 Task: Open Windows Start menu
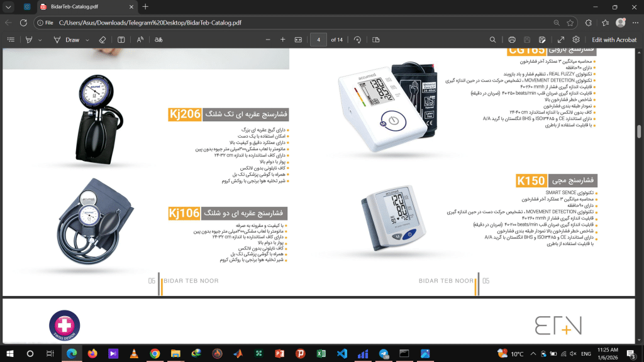[x=10, y=353]
